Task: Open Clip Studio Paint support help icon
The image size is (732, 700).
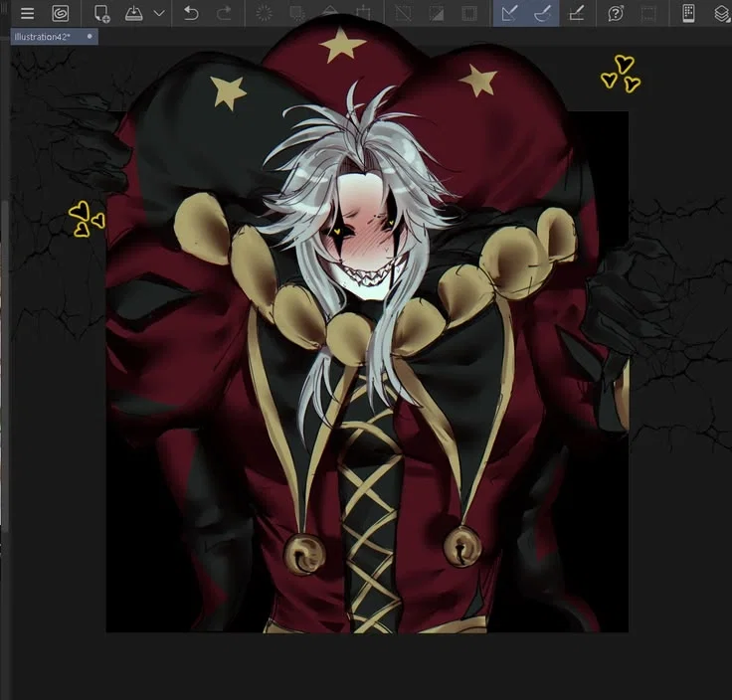Action: click(x=616, y=13)
